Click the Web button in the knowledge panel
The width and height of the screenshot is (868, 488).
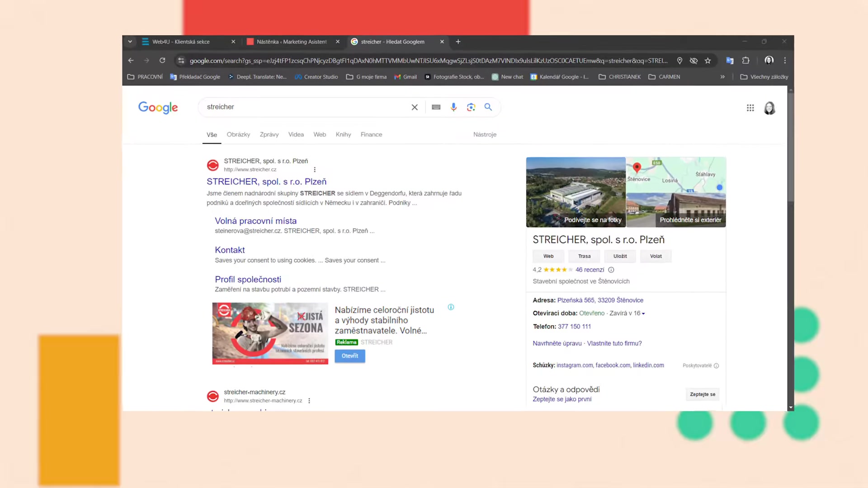(548, 256)
